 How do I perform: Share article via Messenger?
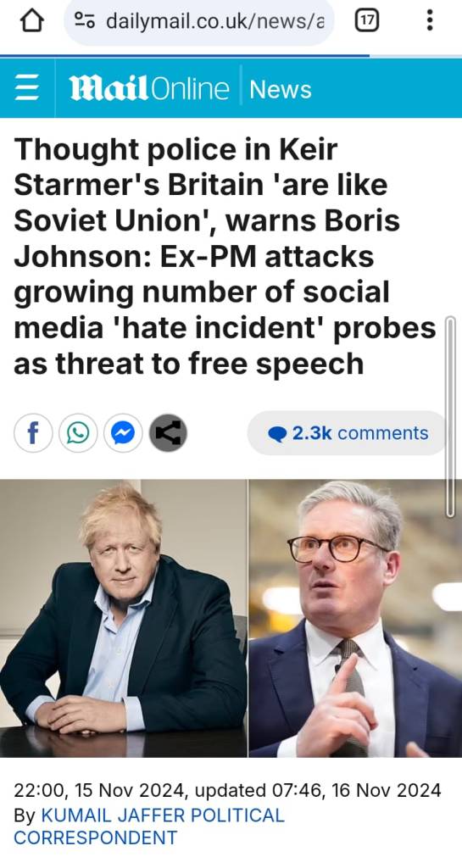[x=123, y=433]
